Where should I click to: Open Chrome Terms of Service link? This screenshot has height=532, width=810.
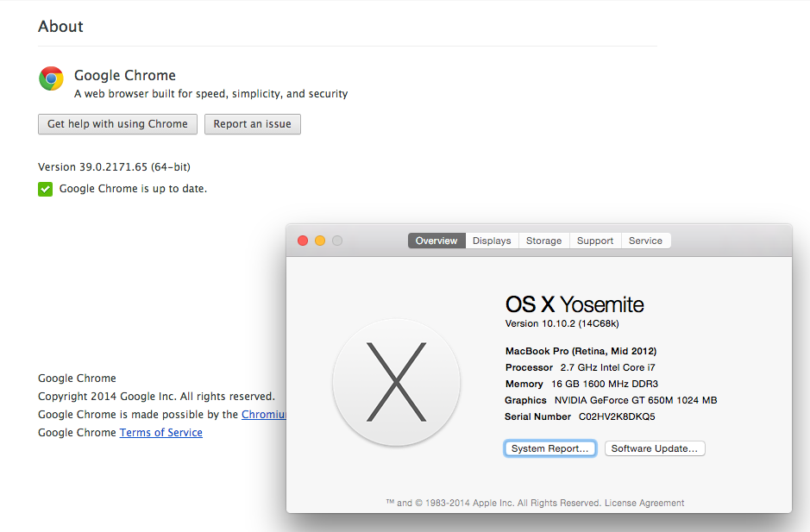click(x=161, y=432)
